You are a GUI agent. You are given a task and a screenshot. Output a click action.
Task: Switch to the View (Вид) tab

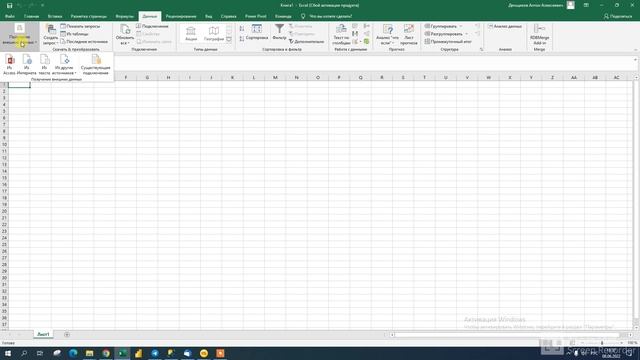tap(209, 16)
